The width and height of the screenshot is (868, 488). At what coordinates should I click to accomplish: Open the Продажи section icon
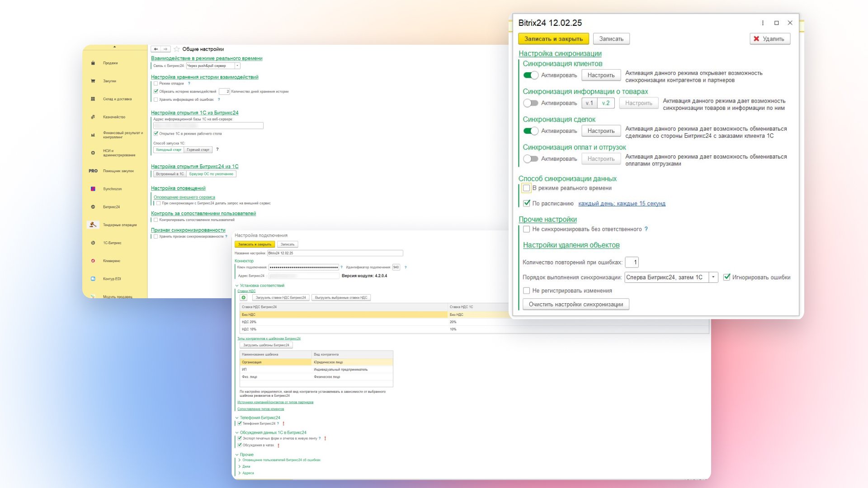pyautogui.click(x=93, y=63)
